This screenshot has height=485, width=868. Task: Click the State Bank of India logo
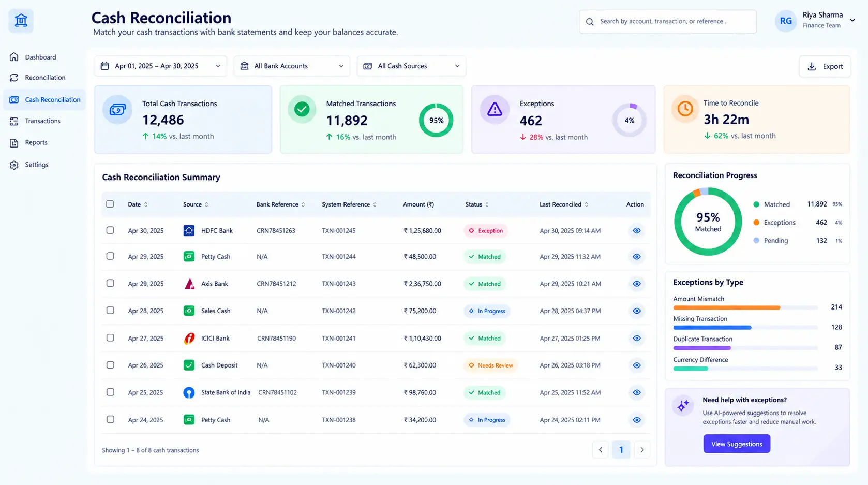point(189,392)
